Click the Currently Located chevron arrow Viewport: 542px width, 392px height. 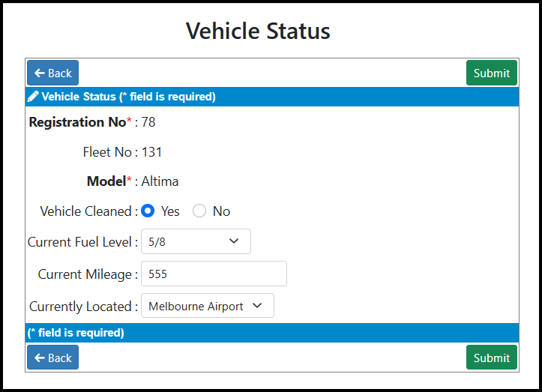257,306
